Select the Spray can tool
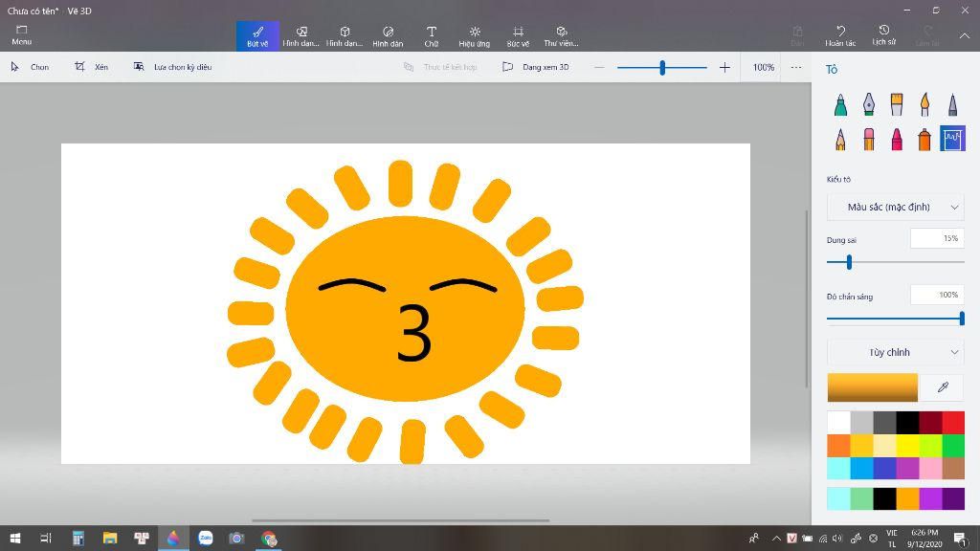This screenshot has height=551, width=980. (x=924, y=139)
